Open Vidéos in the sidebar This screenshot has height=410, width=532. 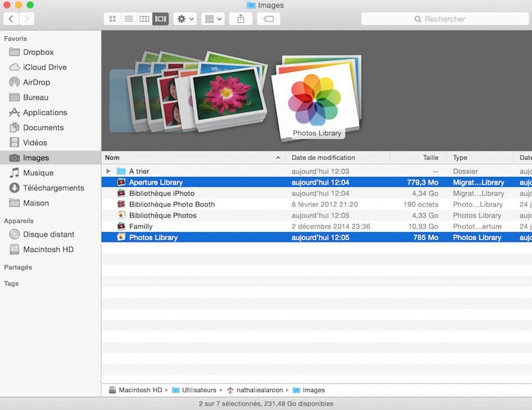point(51,143)
